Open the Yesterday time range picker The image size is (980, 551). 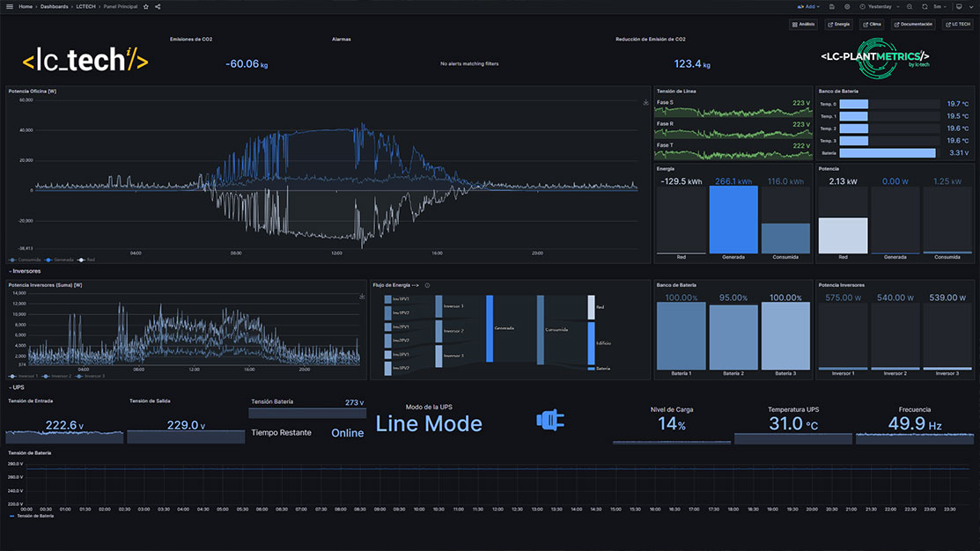[x=880, y=6]
